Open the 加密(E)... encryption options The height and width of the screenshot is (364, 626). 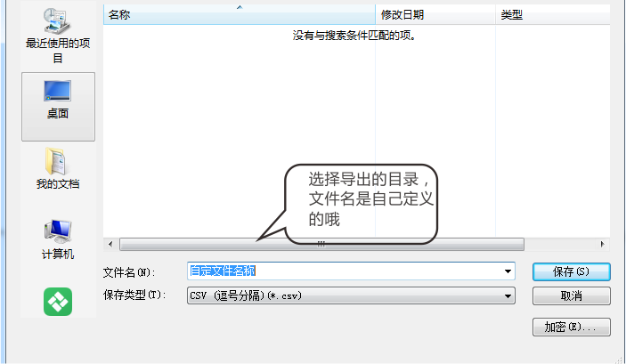[x=571, y=327]
